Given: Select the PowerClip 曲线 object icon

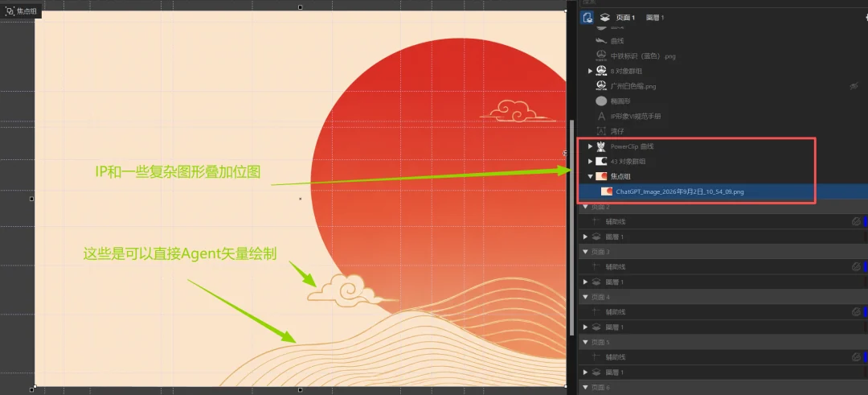Looking at the screenshot, I should [601, 146].
